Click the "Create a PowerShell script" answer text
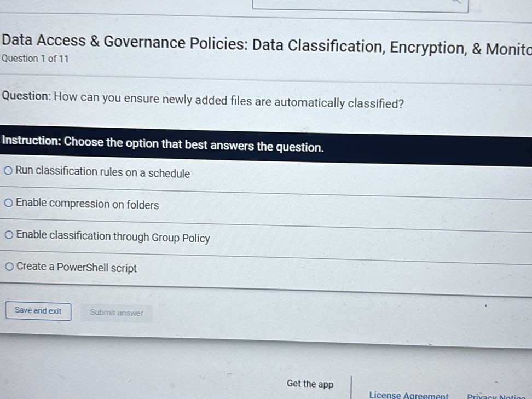Image resolution: width=532 pixels, height=399 pixels. [x=77, y=268]
